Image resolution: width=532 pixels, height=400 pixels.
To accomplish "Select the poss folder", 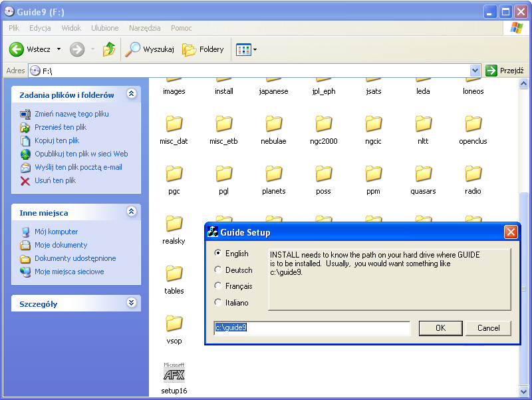I will click(x=323, y=180).
